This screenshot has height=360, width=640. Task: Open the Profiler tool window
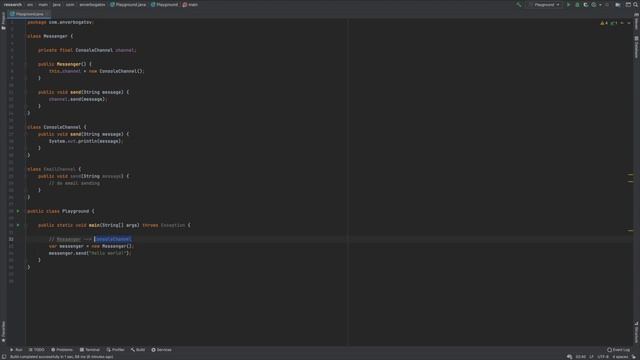point(116,350)
